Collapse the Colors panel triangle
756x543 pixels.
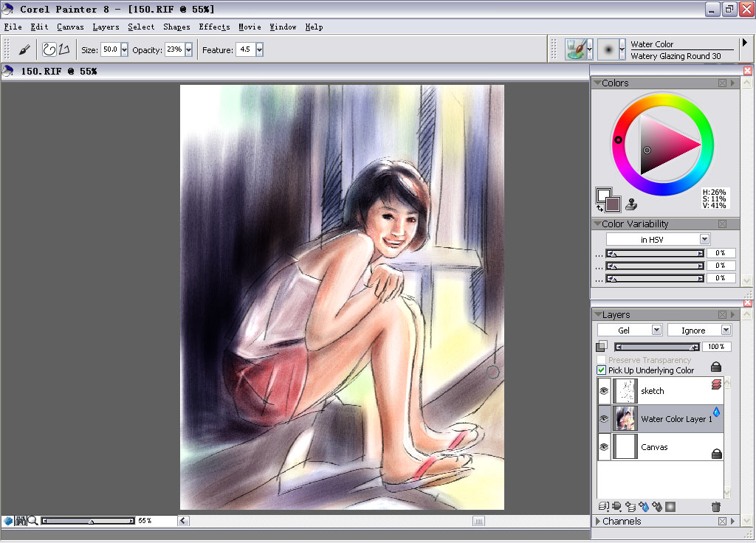(x=597, y=83)
